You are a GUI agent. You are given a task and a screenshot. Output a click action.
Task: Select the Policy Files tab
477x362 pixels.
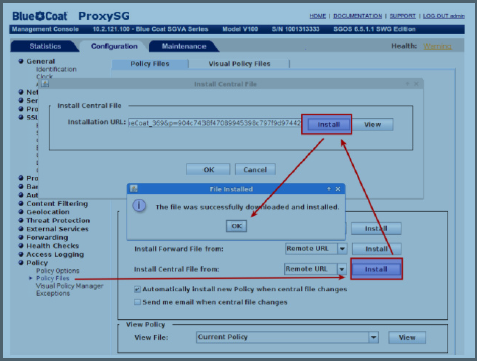[x=150, y=64]
